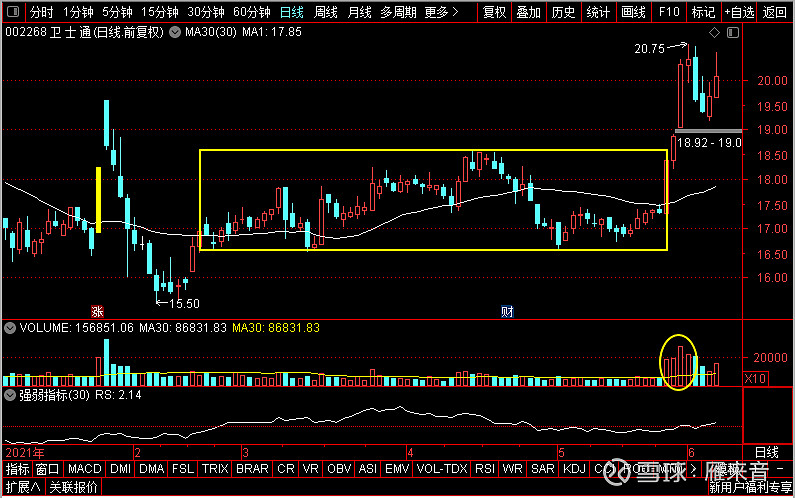
Task: Click the 日线 label at bottom right
Action: tap(767, 452)
